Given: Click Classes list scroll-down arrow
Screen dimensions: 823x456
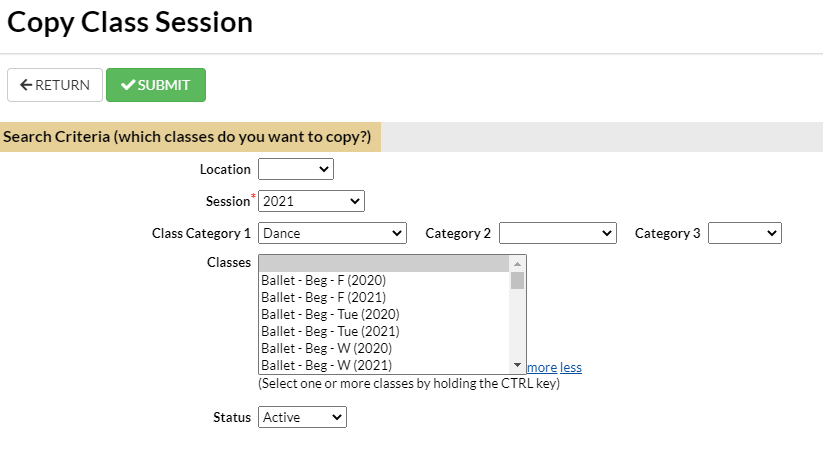Looking at the screenshot, I should pos(517,366).
